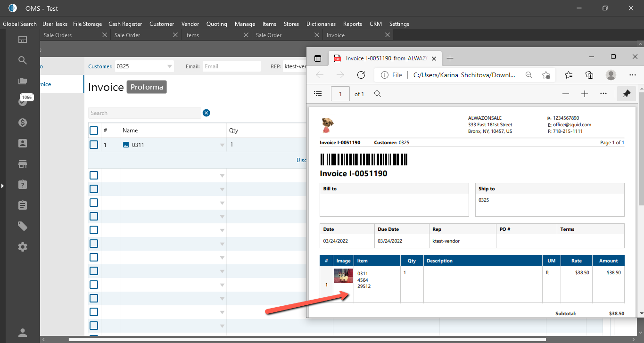Toggle the select-all checkbox in table header

coord(94,131)
